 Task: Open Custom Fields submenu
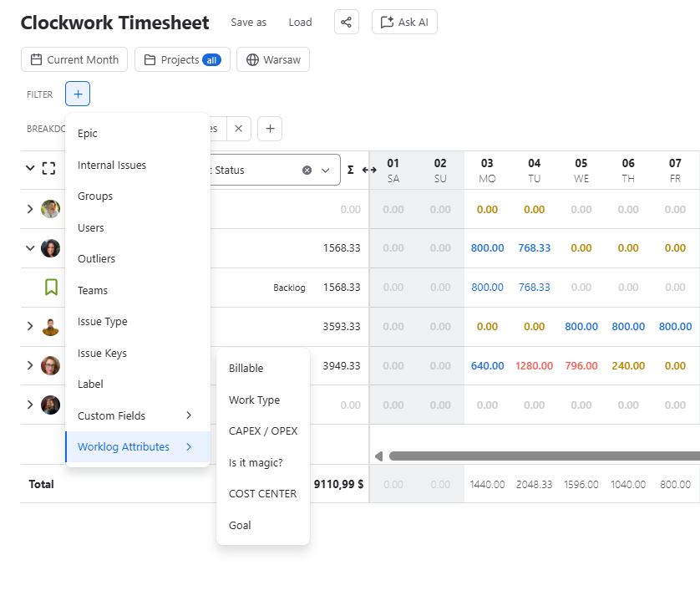tap(138, 415)
